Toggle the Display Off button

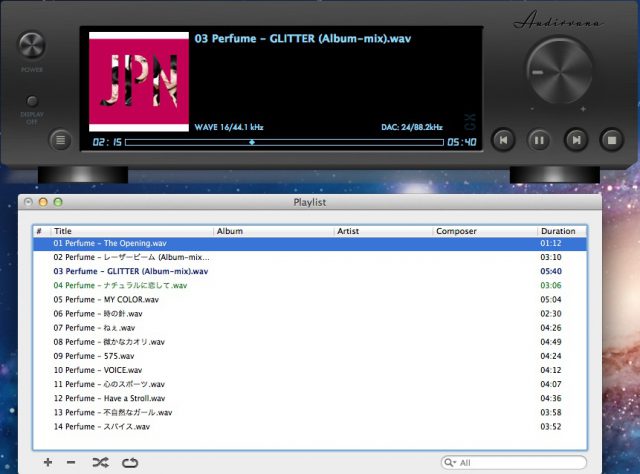coord(32,100)
